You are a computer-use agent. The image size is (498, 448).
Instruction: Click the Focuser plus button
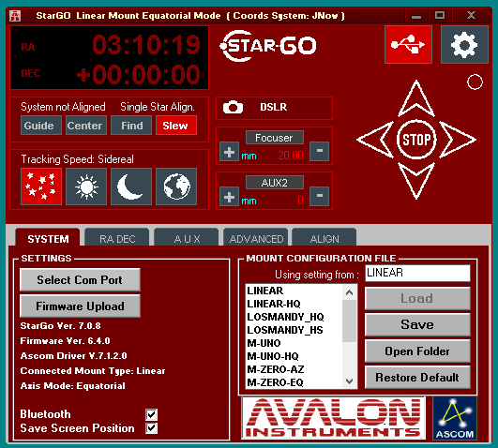(229, 152)
